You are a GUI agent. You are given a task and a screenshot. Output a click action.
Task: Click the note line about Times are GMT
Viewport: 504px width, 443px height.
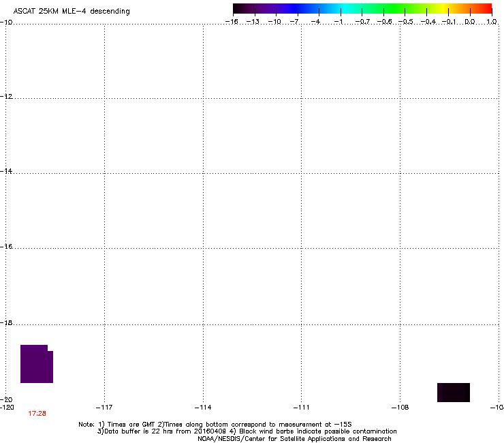point(215,425)
